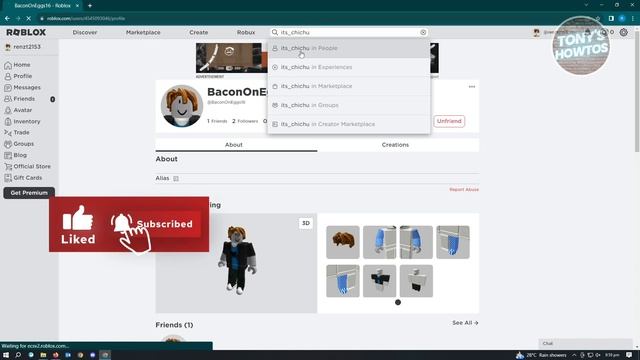Click the browser address bar
640x360 pixels.
tap(314, 18)
